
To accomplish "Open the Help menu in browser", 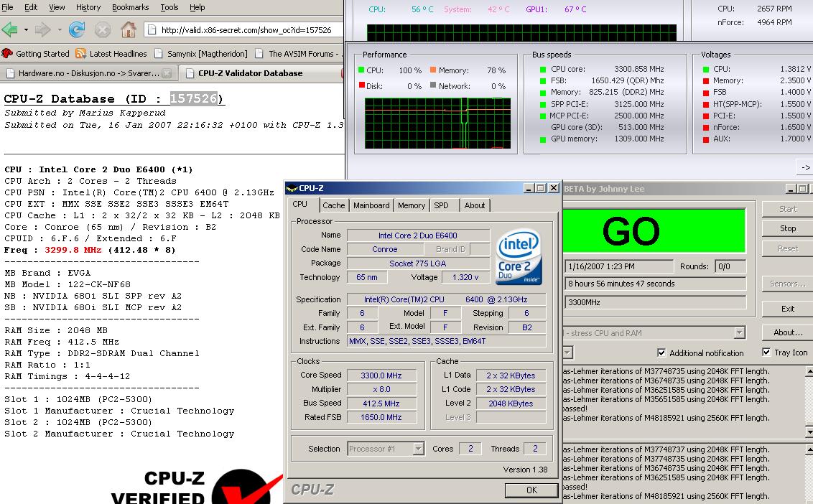I will (197, 7).
